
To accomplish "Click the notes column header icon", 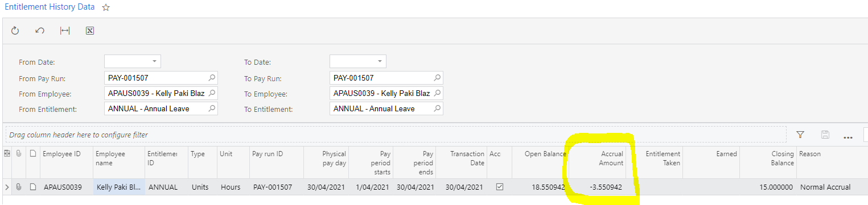I will coord(32,154).
